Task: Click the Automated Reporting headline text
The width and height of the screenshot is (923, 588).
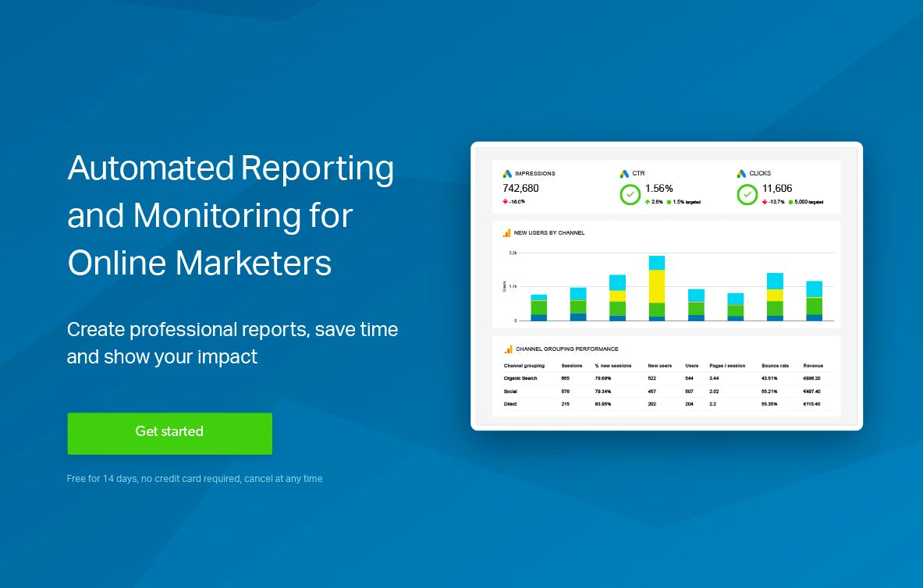Action: coord(231,215)
